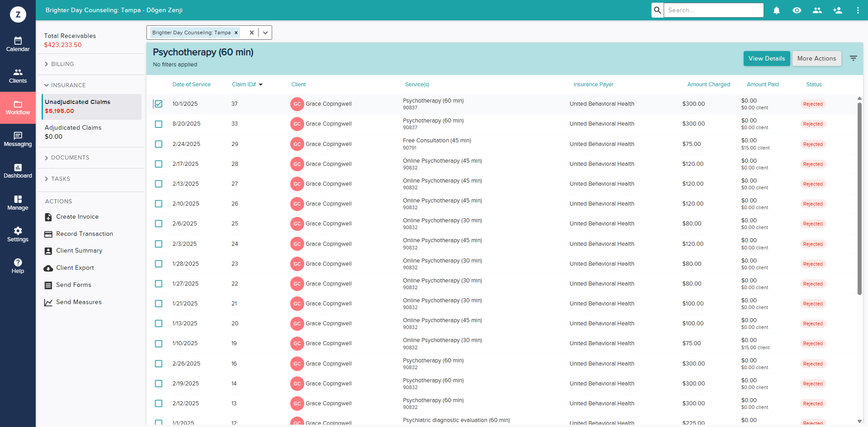Viewport: 868px width, 427px height.
Task: Go to Clients in sidebar
Action: tap(18, 76)
